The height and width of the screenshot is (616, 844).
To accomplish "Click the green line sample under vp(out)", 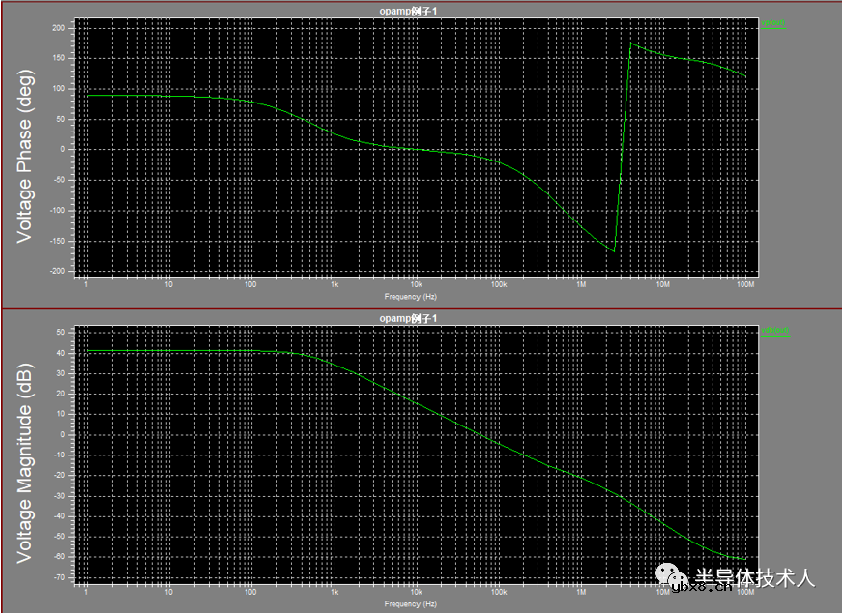I will click(773, 27).
